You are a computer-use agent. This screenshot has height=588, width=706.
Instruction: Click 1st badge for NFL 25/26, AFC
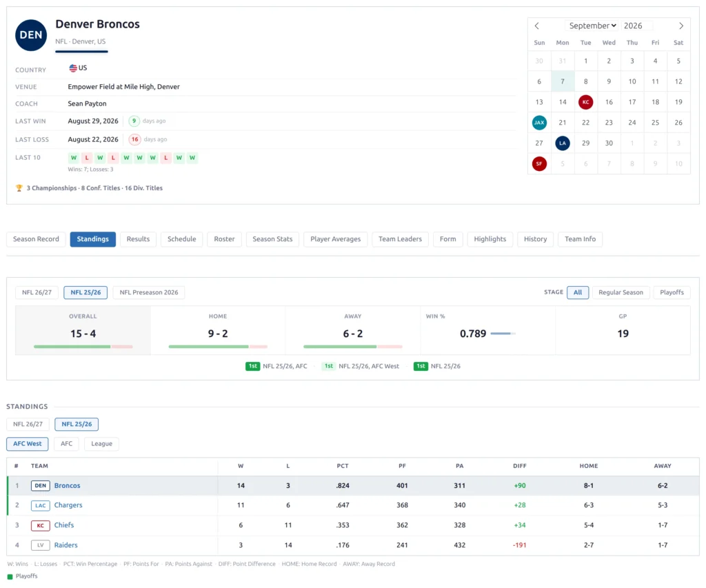(252, 367)
